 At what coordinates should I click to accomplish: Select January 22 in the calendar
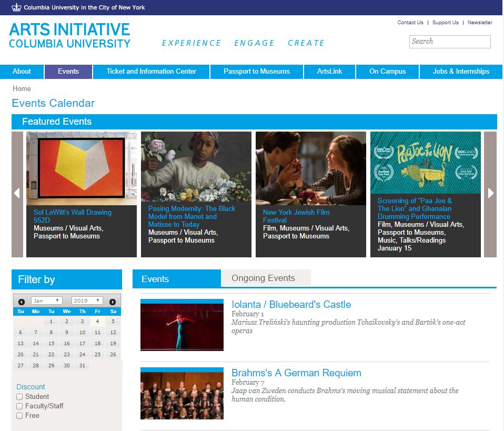coord(51,355)
